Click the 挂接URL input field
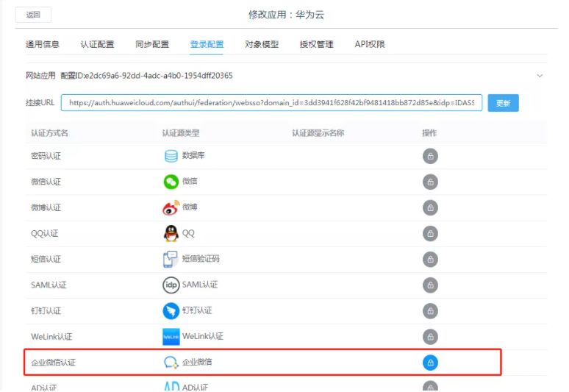The image size is (569, 392). tap(271, 103)
